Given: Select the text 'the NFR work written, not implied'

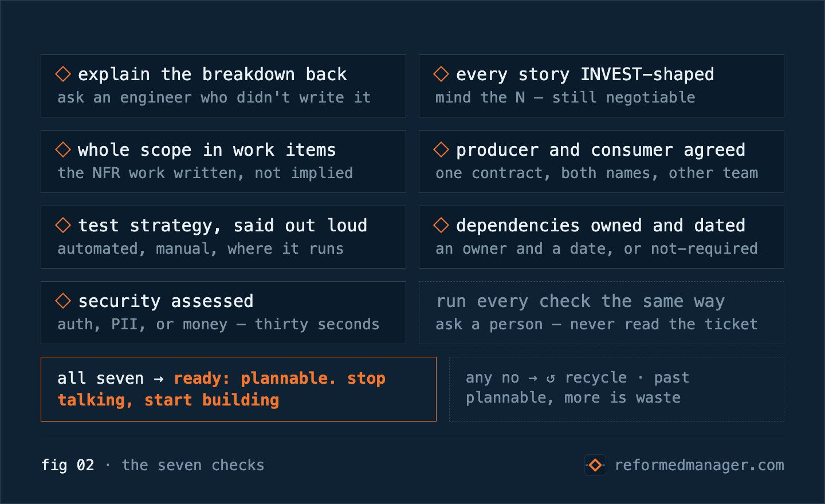Looking at the screenshot, I should (205, 173).
